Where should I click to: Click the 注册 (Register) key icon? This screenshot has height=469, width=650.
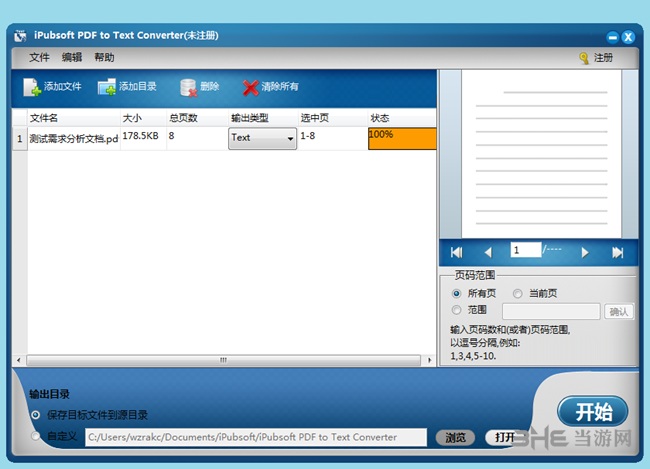[x=584, y=58]
